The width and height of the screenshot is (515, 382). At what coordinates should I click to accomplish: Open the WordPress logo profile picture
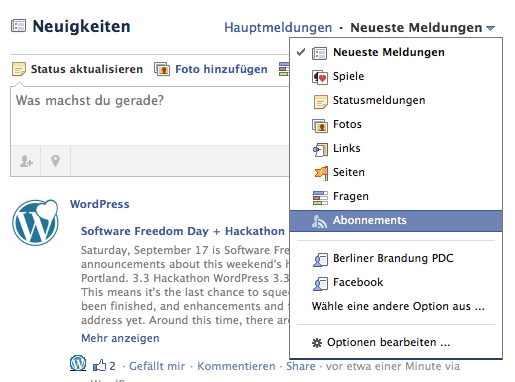pos(35,223)
